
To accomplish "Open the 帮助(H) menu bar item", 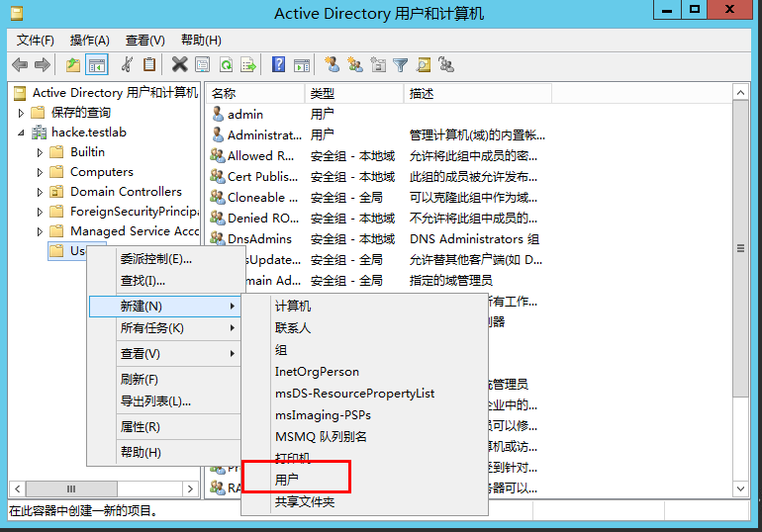I will pyautogui.click(x=201, y=41).
